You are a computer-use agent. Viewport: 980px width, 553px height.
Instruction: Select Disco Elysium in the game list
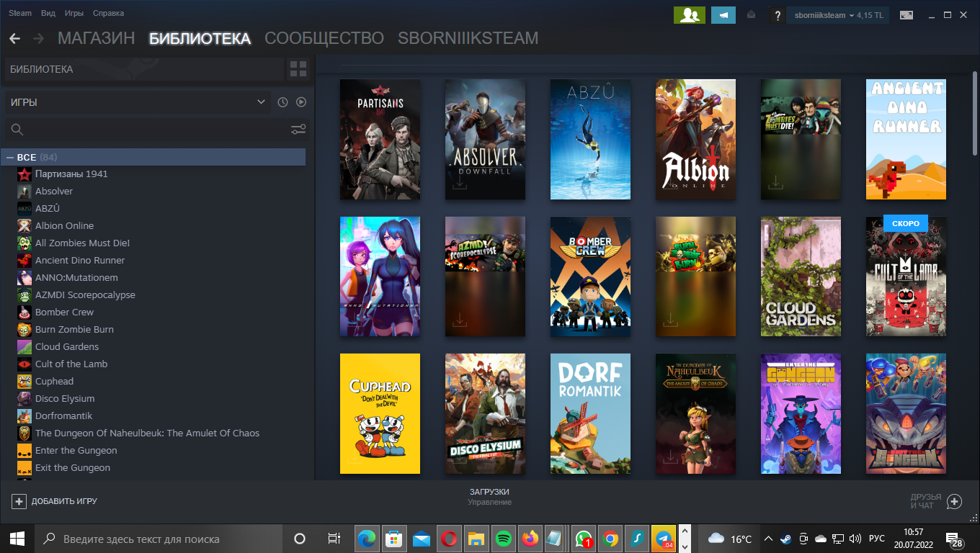[x=65, y=398]
